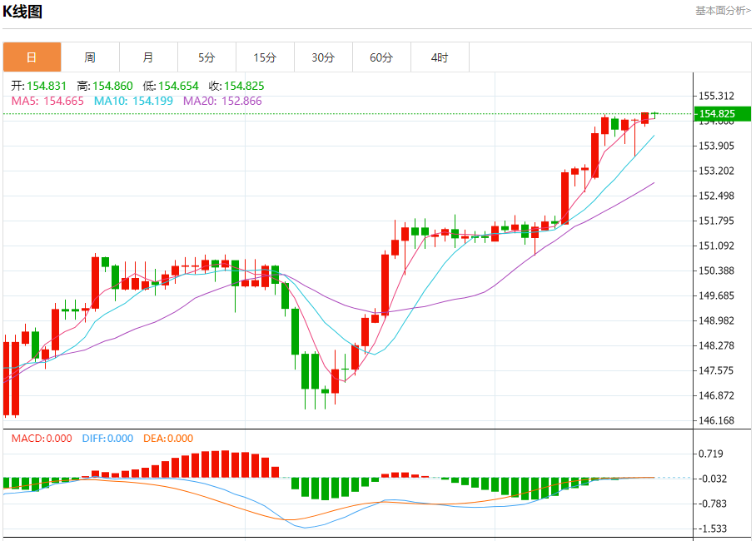Click the latest candlestick at the chart's right
Screen dimensions: 756x541
click(x=654, y=115)
